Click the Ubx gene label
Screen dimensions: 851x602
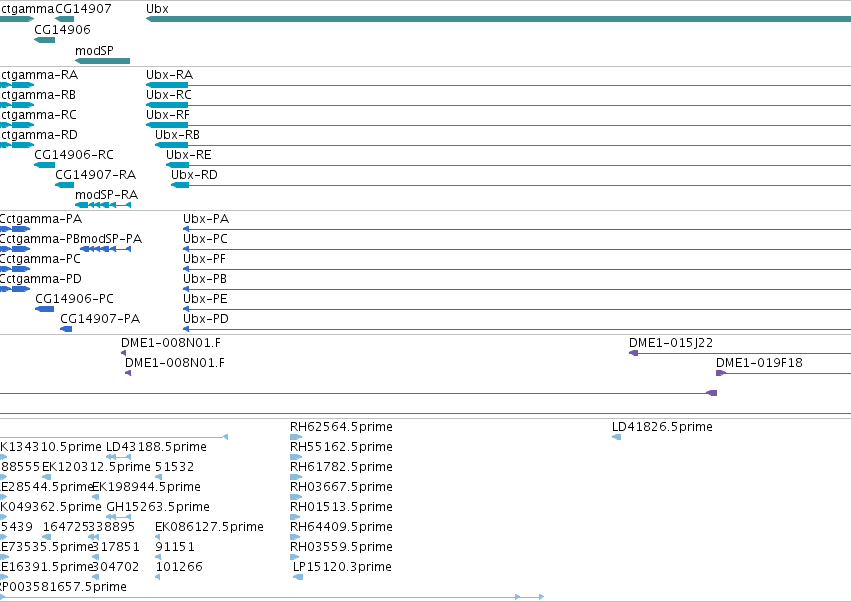point(157,9)
